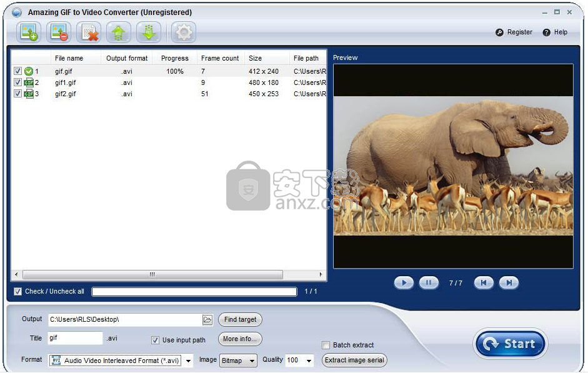
Task: Click the Clear file list toolbar icon
Action: (x=89, y=32)
